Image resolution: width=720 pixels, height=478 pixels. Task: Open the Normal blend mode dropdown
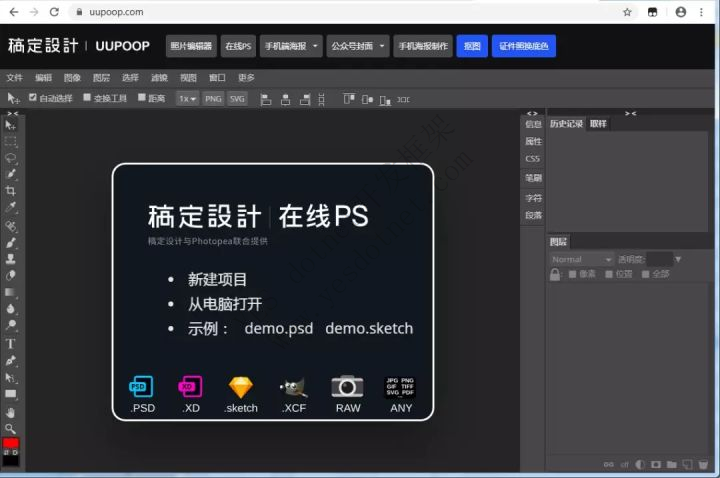tap(582, 259)
